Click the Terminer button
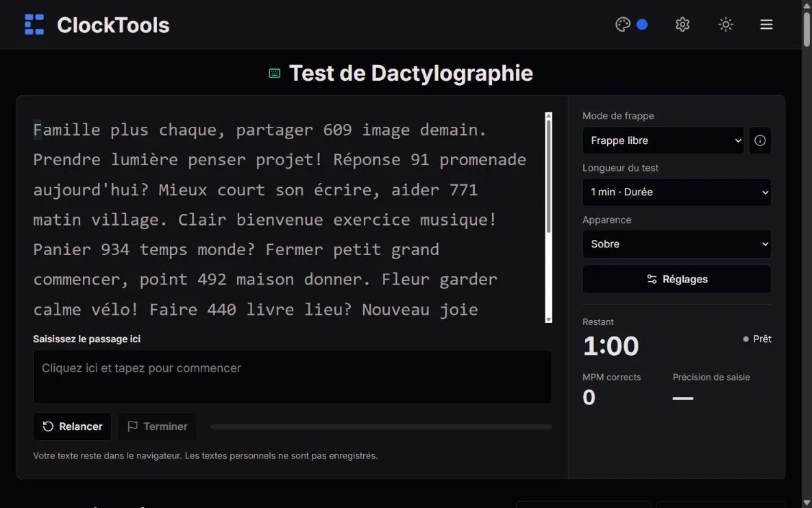The image size is (812, 508). (157, 426)
